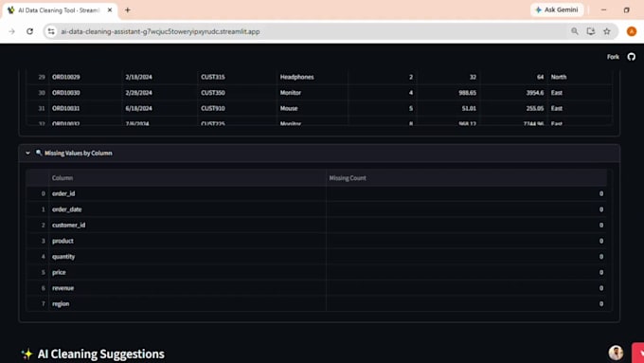Viewport: 644px width, 363px height.
Task: Go forward with the arrow icon
Action: [x=11, y=31]
